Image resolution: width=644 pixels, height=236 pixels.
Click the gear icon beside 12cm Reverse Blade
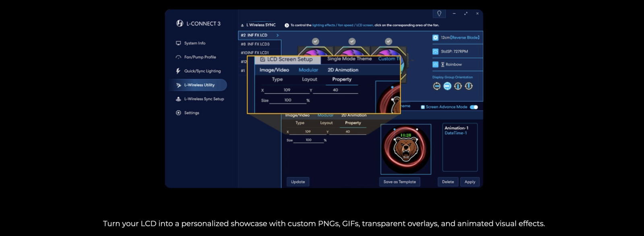pos(435,37)
